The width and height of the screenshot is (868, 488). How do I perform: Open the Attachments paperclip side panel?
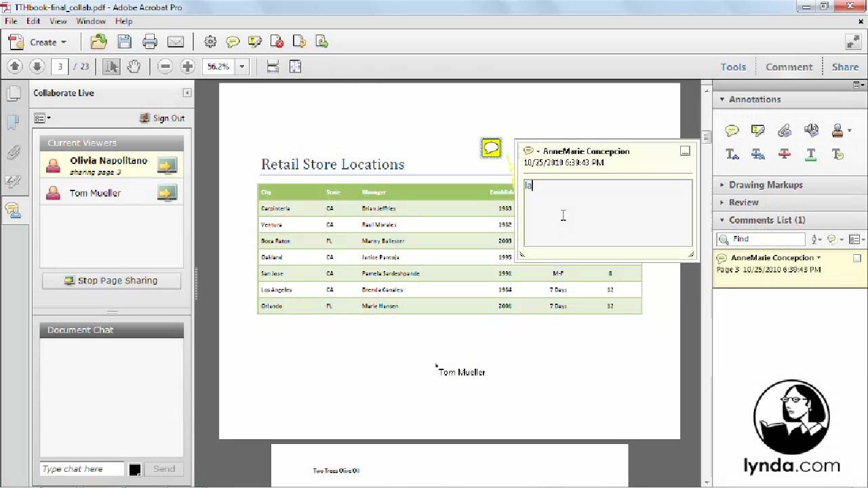14,152
